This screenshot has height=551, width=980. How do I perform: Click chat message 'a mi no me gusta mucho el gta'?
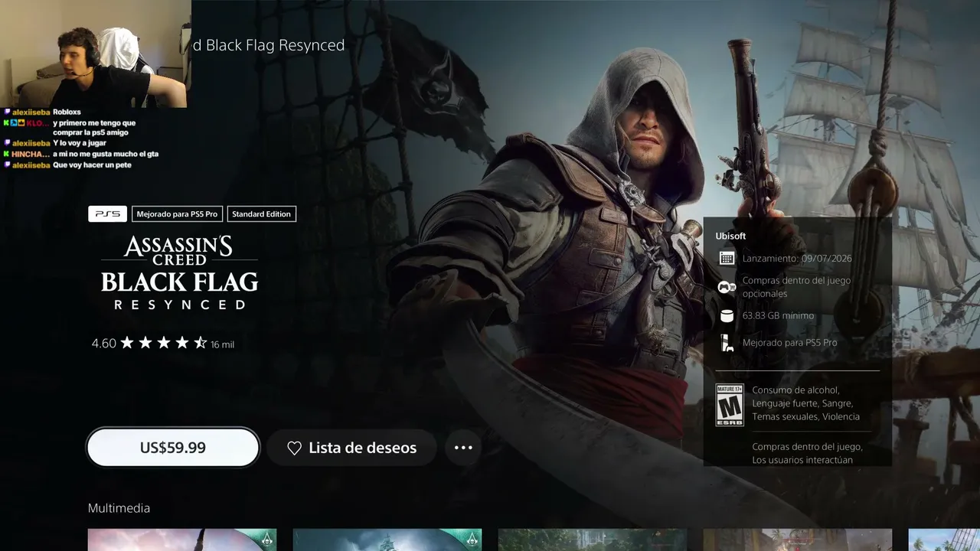[x=106, y=154]
